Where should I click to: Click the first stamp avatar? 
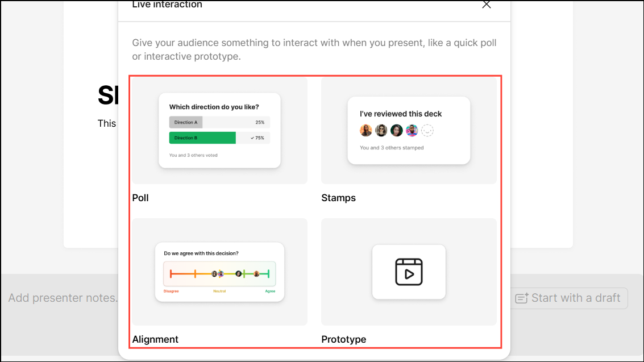[366, 131]
